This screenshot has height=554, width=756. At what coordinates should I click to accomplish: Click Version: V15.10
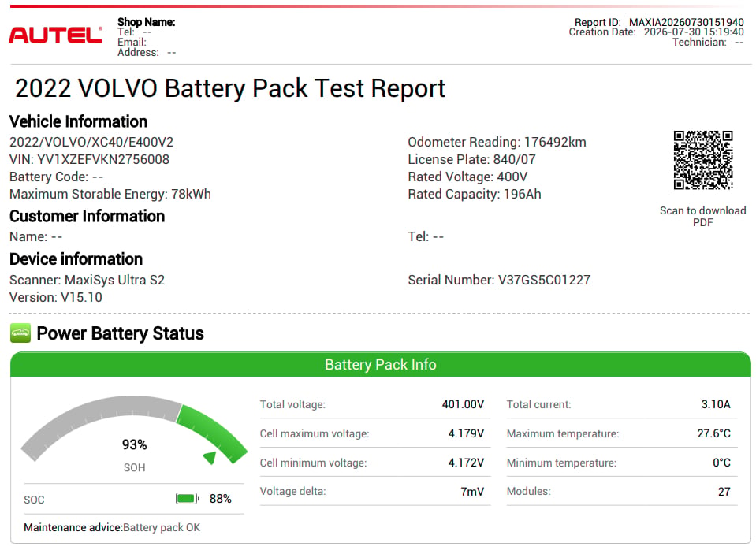55,298
